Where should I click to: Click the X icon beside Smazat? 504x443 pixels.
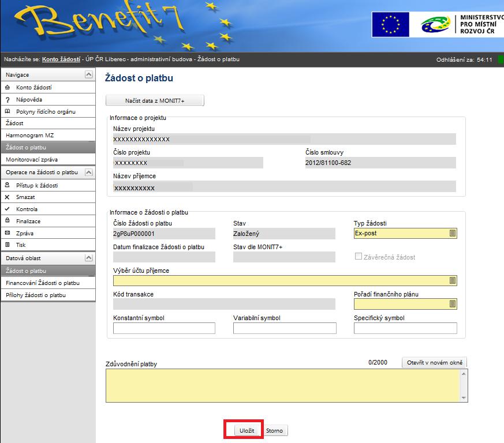click(8, 197)
